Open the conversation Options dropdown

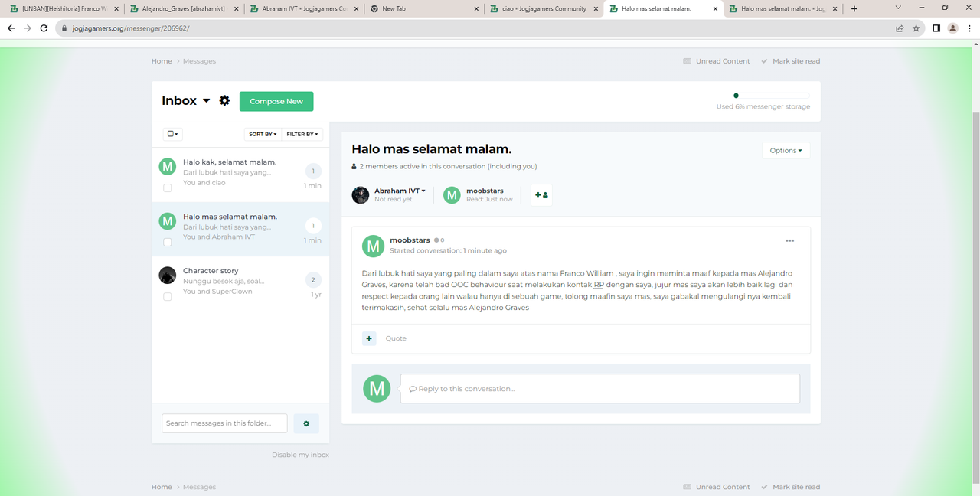[x=786, y=150]
